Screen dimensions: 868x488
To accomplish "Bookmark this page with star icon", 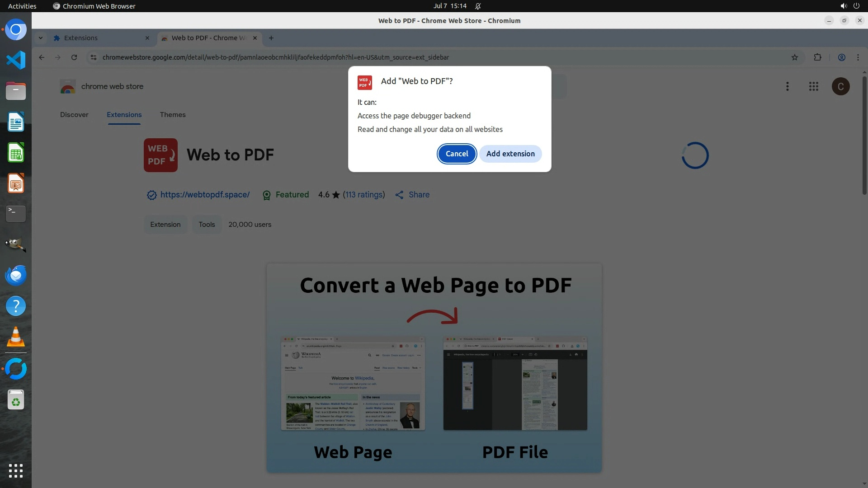I will pos(794,57).
